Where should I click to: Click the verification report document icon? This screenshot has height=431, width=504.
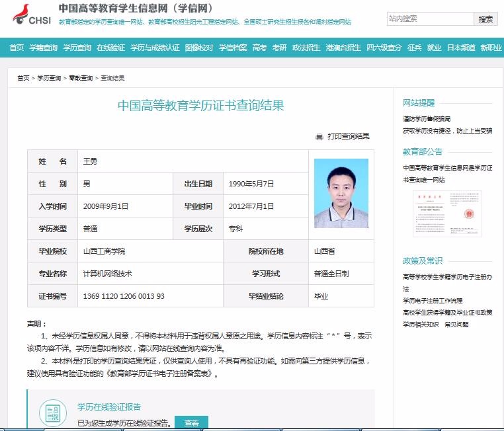click(53, 412)
